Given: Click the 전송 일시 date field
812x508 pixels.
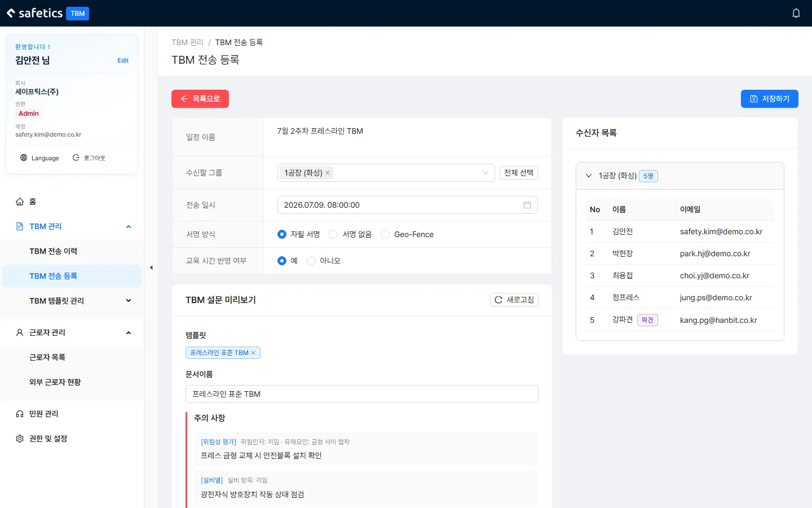Looking at the screenshot, I should coord(408,205).
